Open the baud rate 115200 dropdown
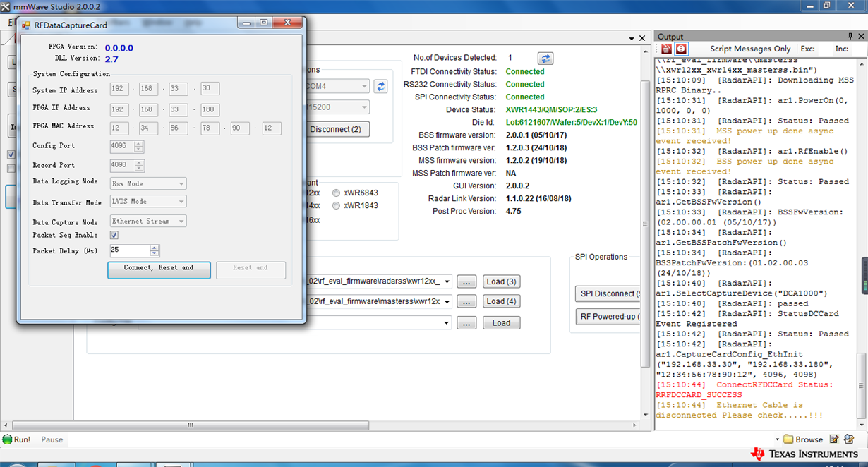Viewport: 868px width, 467px height. point(364,107)
